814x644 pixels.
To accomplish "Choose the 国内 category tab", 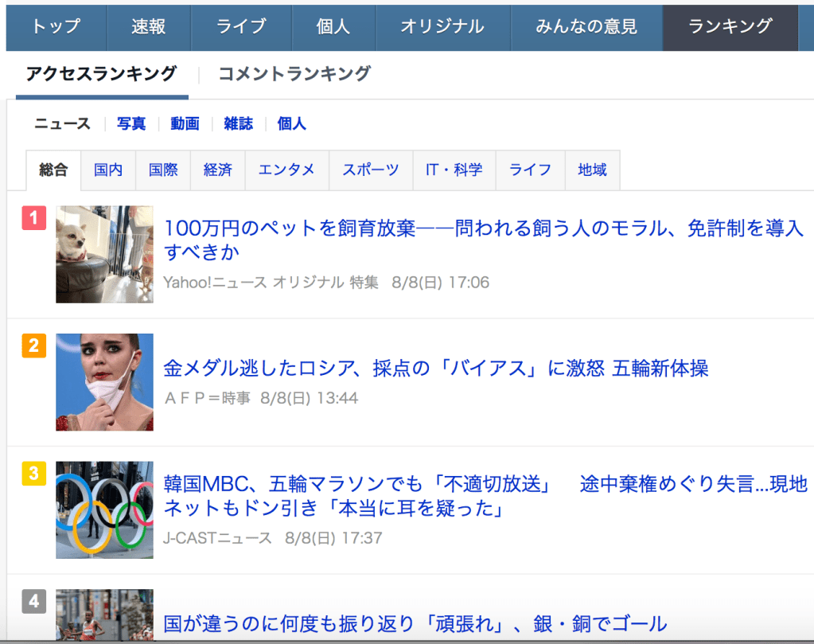I will pos(108,170).
